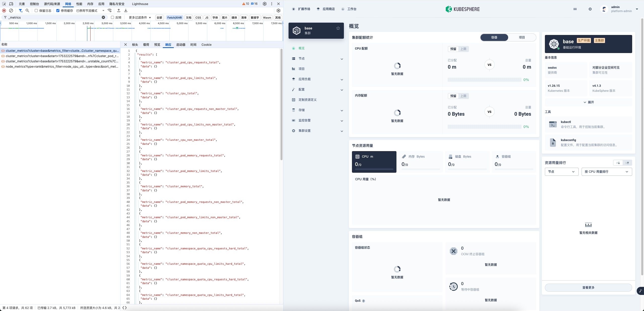Open the 节点 ranking dropdown
The width and height of the screenshot is (644, 311).
561,172
